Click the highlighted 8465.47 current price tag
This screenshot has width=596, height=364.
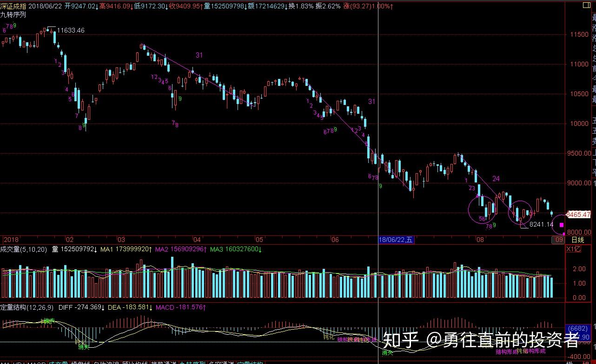pyautogui.click(x=578, y=215)
